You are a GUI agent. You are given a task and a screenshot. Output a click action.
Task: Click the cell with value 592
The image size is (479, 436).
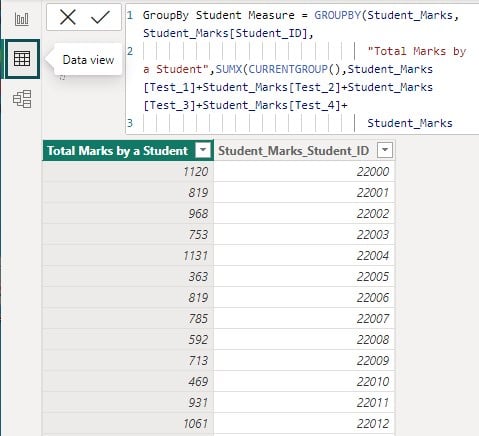tap(128, 340)
